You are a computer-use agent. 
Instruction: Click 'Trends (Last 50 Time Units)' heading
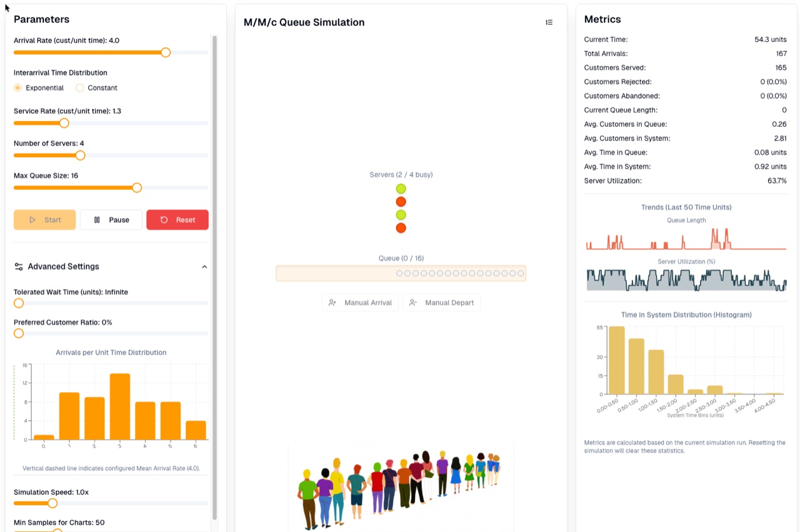(686, 207)
